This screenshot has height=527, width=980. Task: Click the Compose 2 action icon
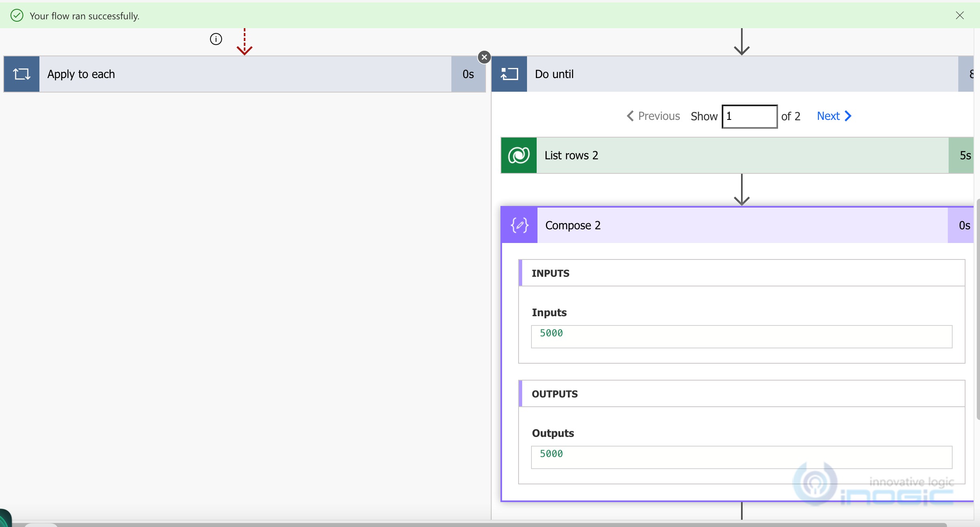[x=519, y=224]
